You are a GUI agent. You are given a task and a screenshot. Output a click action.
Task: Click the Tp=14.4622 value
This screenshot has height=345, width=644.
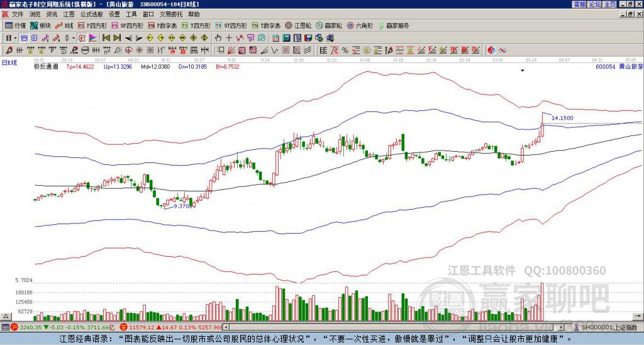tap(80, 66)
